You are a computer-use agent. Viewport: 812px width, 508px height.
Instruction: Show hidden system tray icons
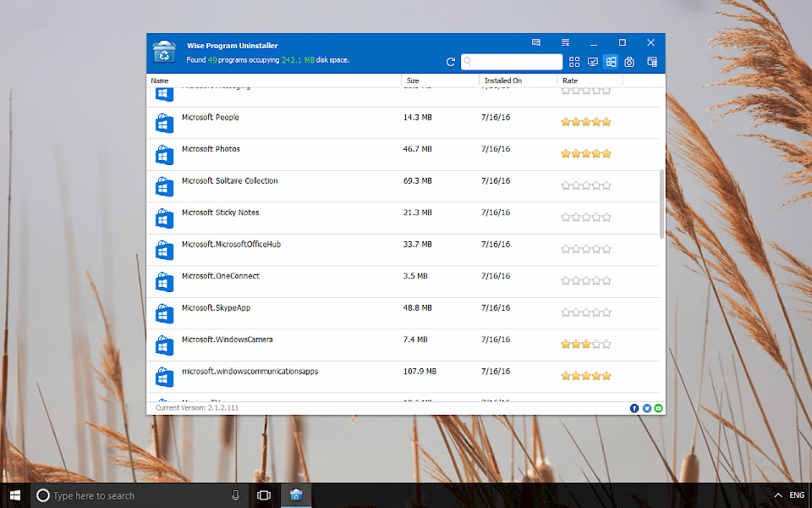(778, 495)
